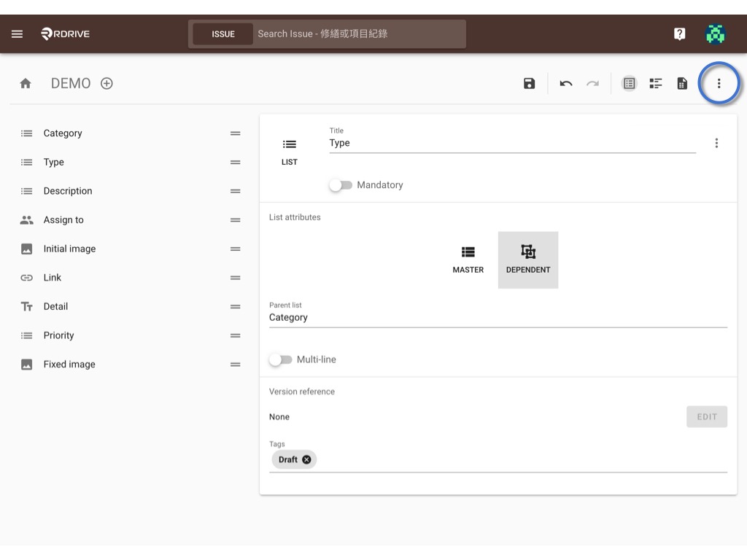Open the Parent list Category dropdown
This screenshot has height=560, width=747.
498,318
